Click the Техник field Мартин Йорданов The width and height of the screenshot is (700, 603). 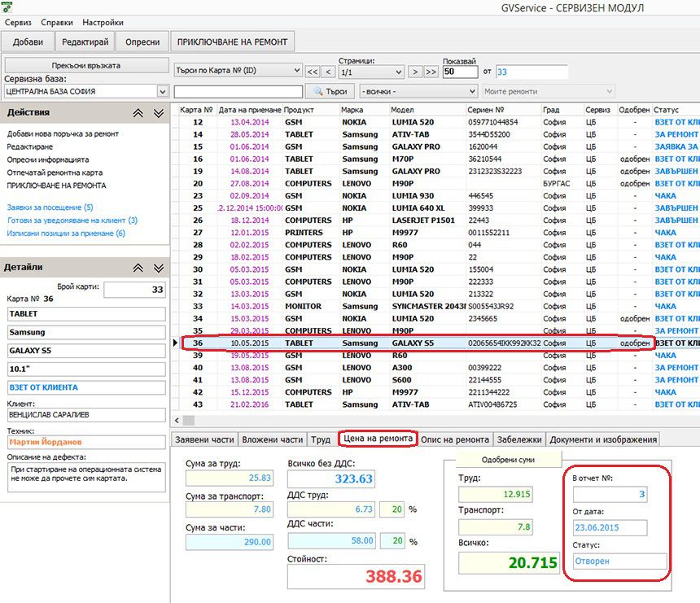pyautogui.click(x=86, y=442)
